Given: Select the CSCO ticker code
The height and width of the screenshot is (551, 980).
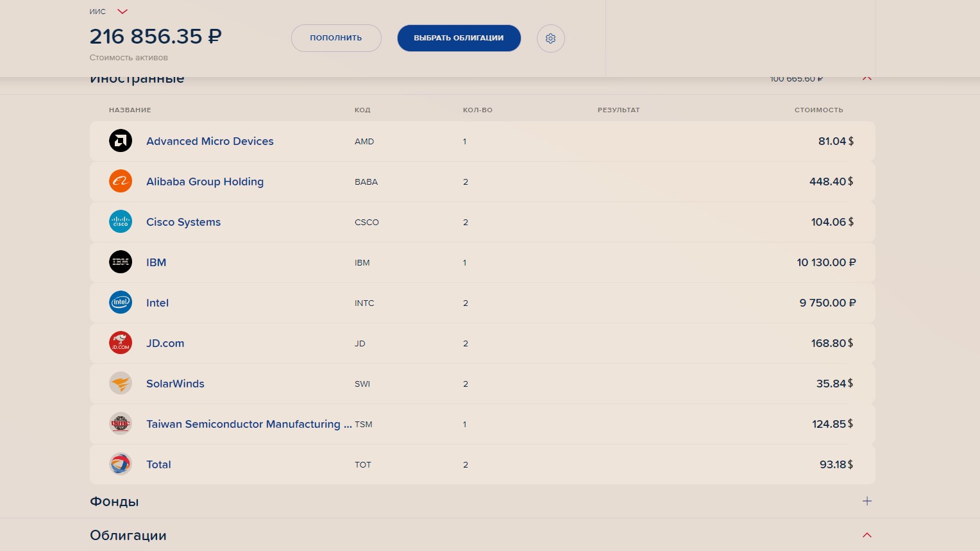Looking at the screenshot, I should tap(367, 222).
